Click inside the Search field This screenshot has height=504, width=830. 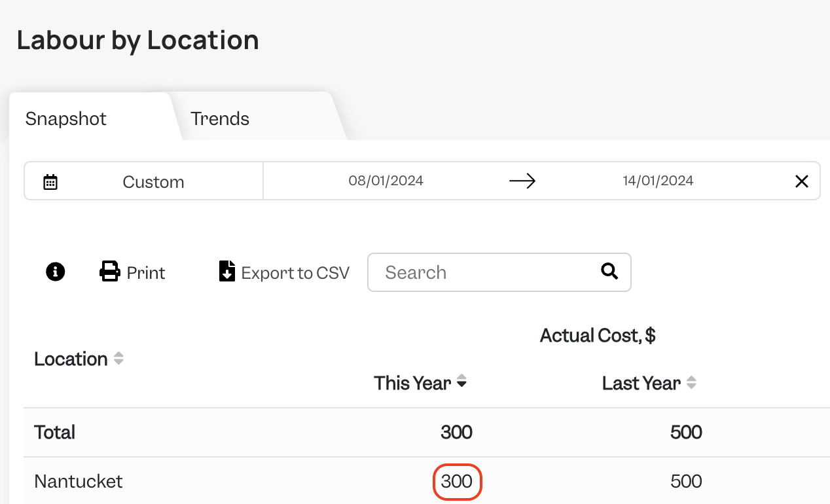(x=499, y=272)
